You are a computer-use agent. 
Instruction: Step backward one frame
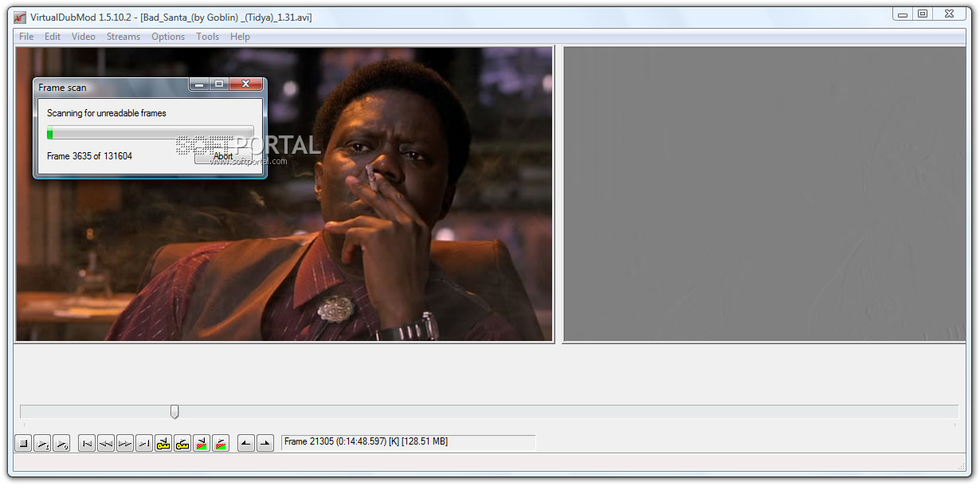pyautogui.click(x=106, y=444)
